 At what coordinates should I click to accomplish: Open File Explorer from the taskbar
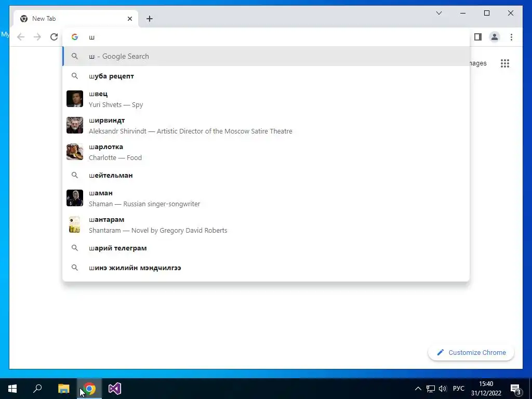click(63, 389)
